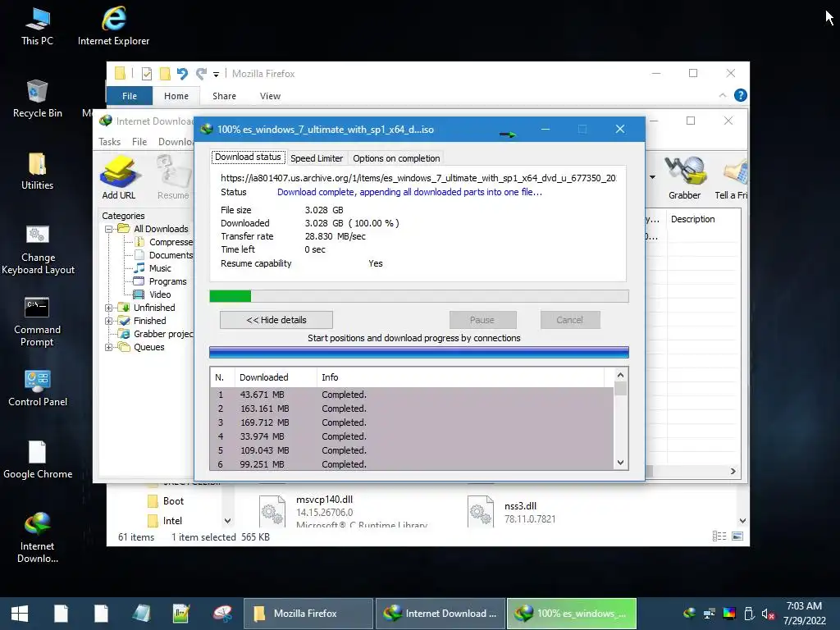Click the network tray icon
The width and height of the screenshot is (840, 630).
(x=710, y=614)
